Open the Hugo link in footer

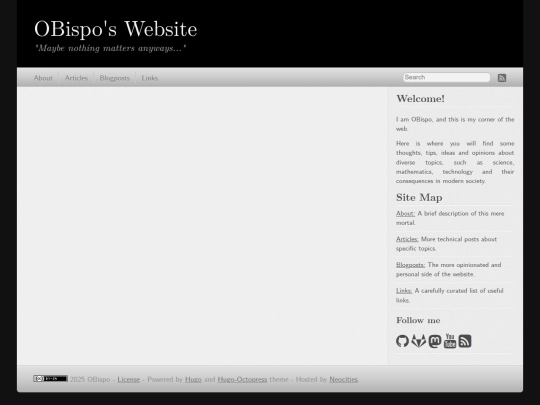coord(193,380)
